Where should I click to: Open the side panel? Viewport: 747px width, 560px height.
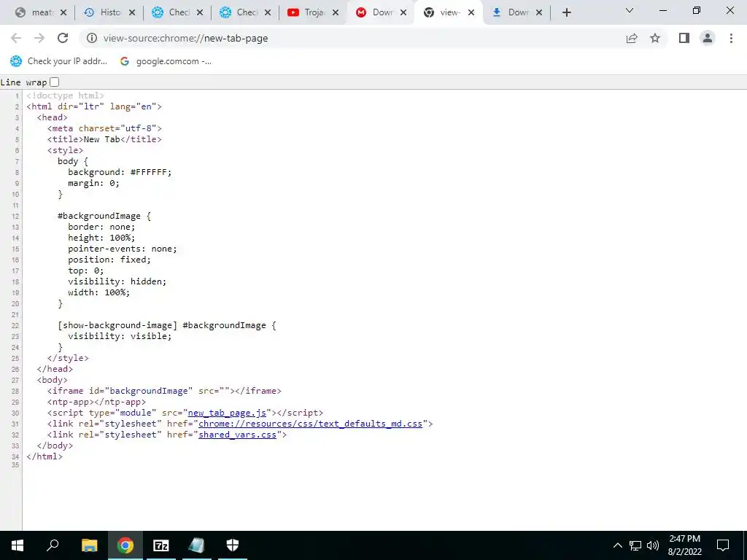coord(684,38)
